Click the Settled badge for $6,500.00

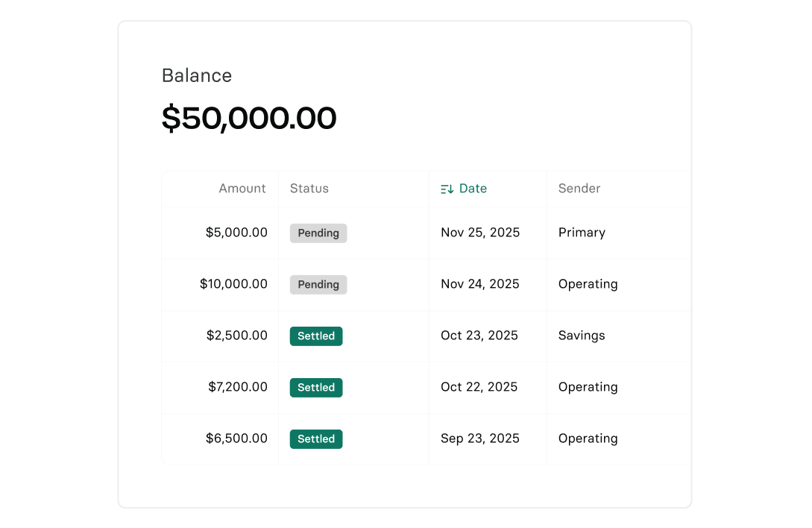[316, 439]
